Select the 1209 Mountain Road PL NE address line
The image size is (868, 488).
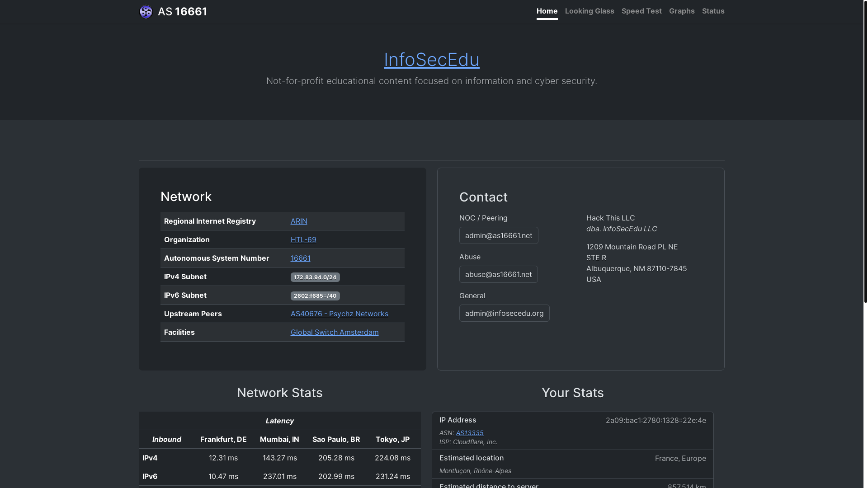click(x=632, y=247)
